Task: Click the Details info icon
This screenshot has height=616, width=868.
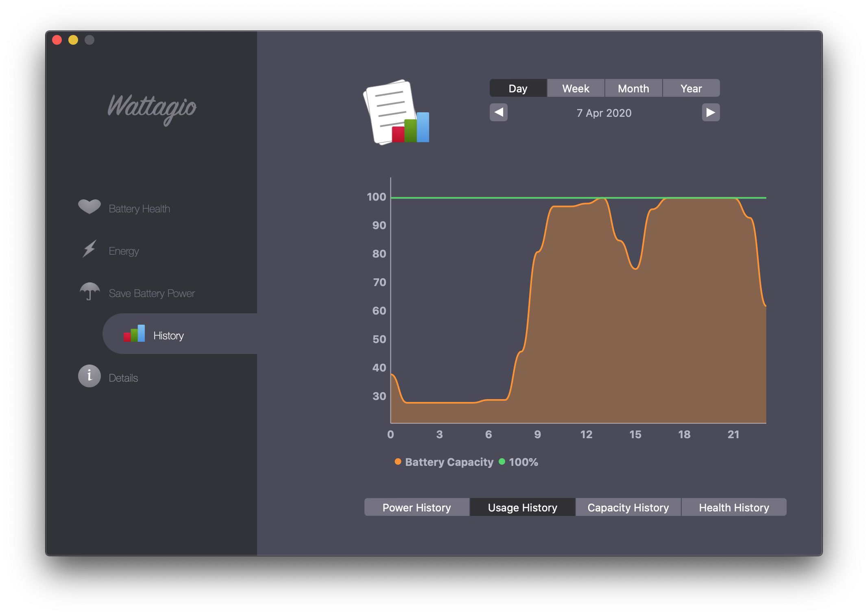Action: (x=89, y=376)
